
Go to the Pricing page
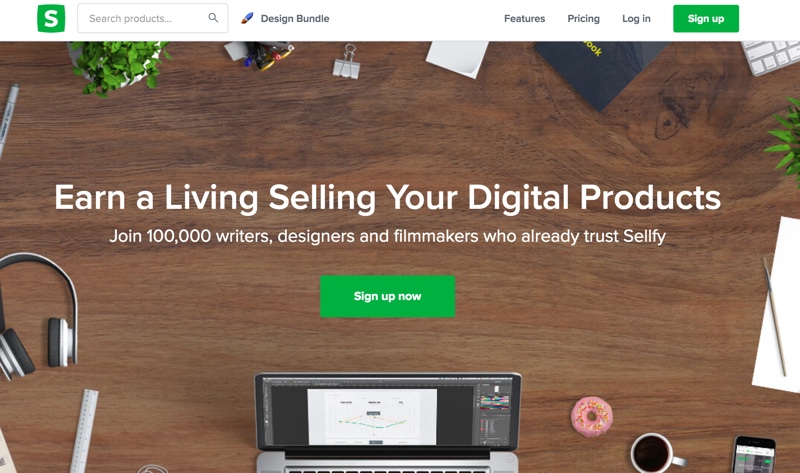coord(583,18)
